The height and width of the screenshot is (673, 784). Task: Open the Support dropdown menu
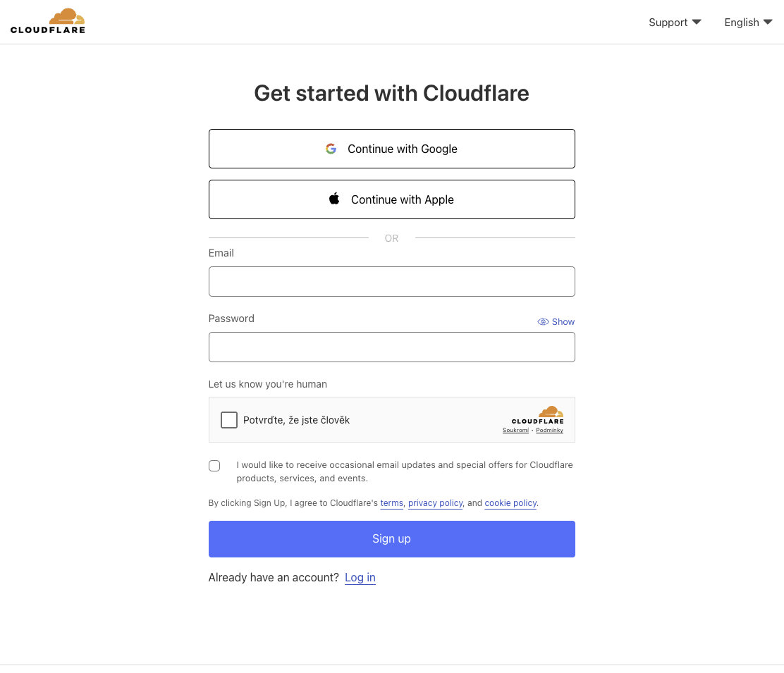tap(675, 23)
